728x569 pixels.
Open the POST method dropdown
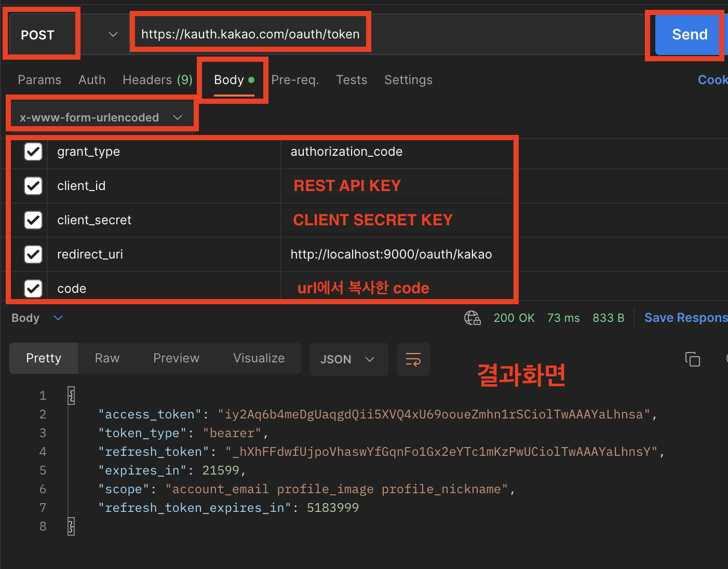tap(69, 34)
